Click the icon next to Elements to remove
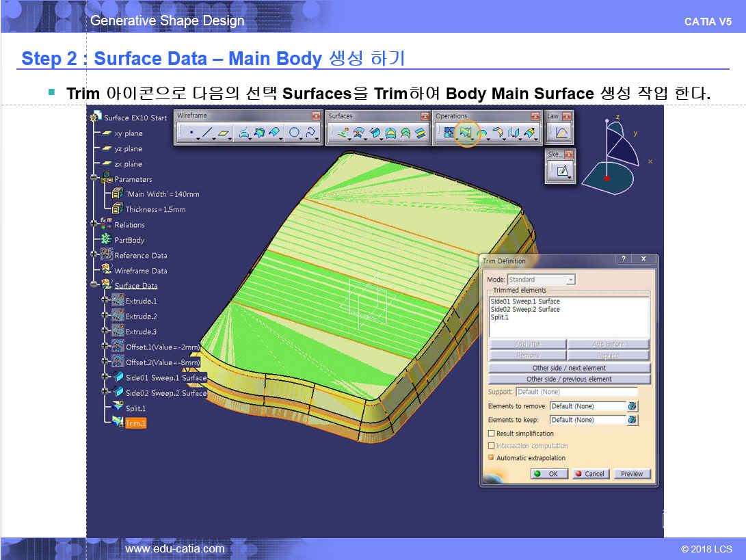 click(x=632, y=406)
